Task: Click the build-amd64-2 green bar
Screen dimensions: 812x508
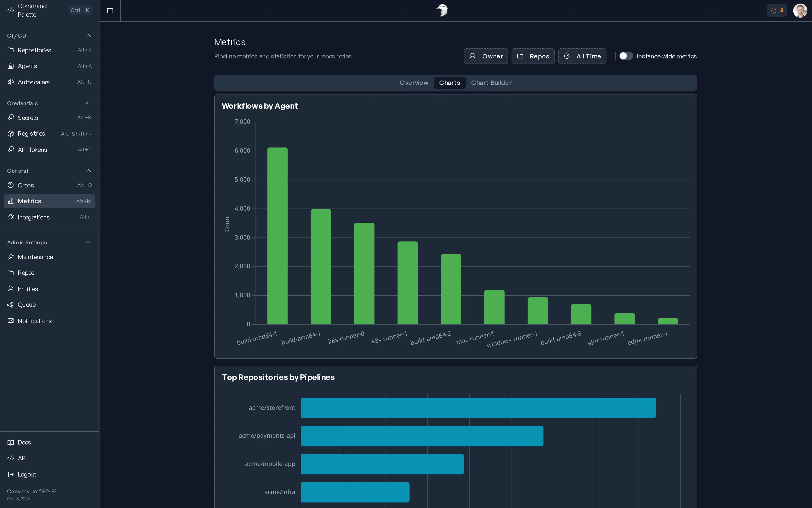Action: pyautogui.click(x=451, y=289)
